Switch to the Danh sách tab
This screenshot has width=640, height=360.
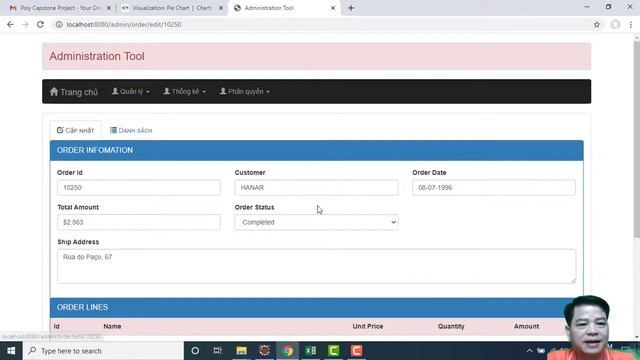pyautogui.click(x=131, y=130)
